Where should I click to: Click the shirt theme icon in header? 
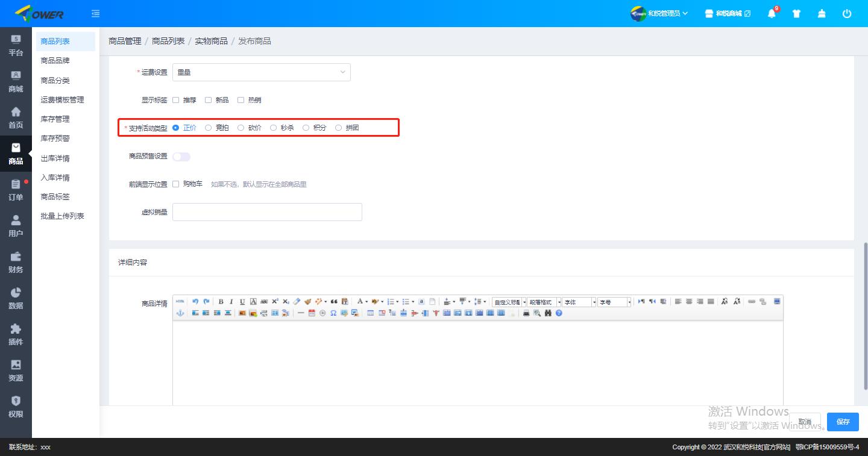click(x=796, y=13)
